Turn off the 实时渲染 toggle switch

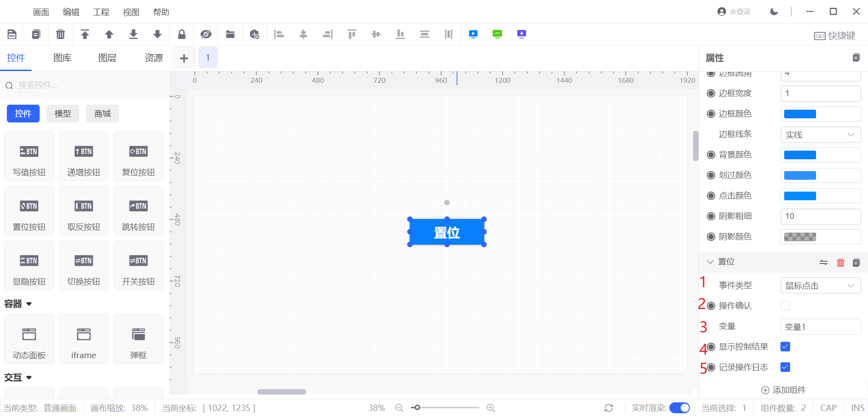tap(679, 408)
